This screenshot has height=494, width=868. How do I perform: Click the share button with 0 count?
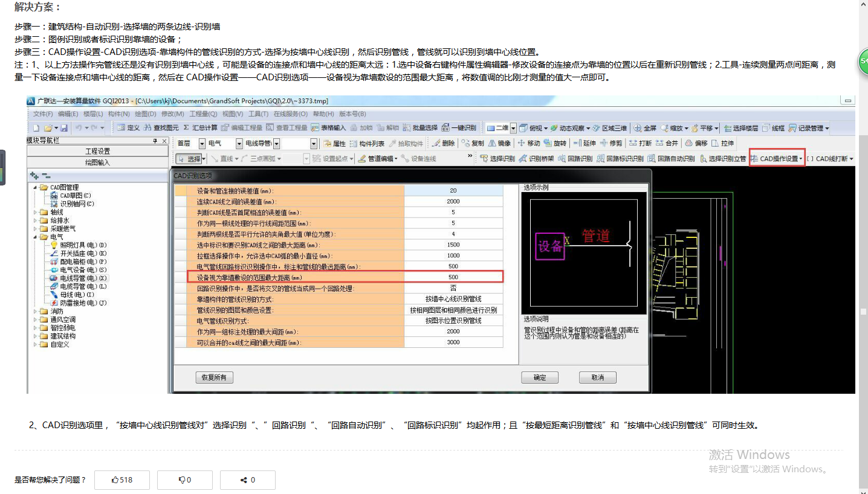(248, 480)
